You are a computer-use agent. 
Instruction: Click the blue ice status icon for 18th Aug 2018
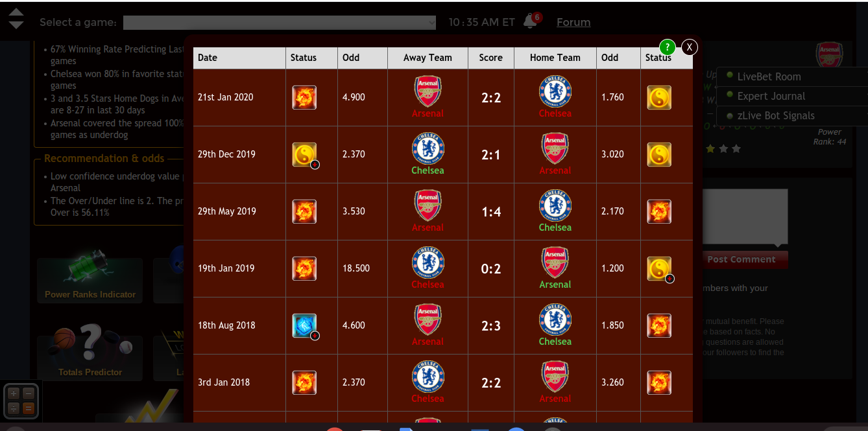[304, 325]
